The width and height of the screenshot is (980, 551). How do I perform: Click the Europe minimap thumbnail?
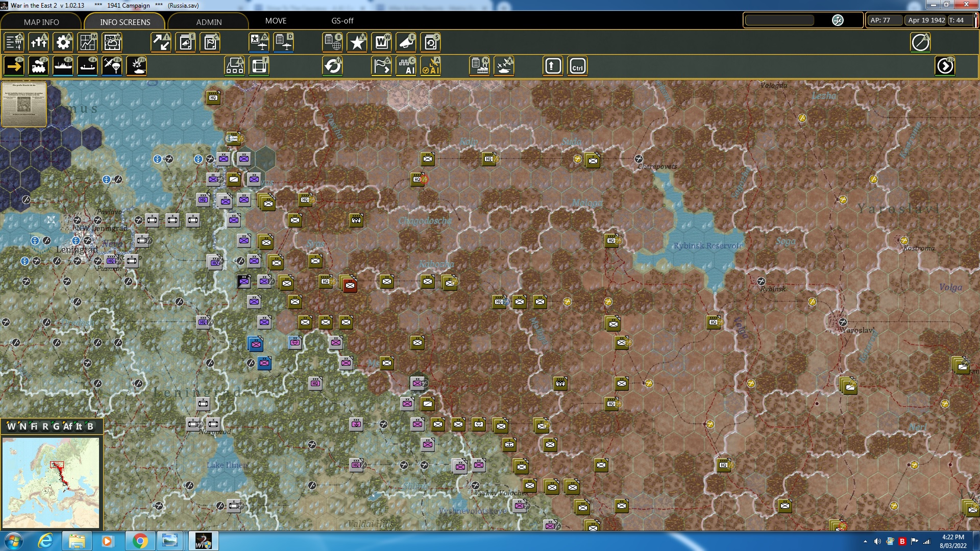pyautogui.click(x=51, y=483)
